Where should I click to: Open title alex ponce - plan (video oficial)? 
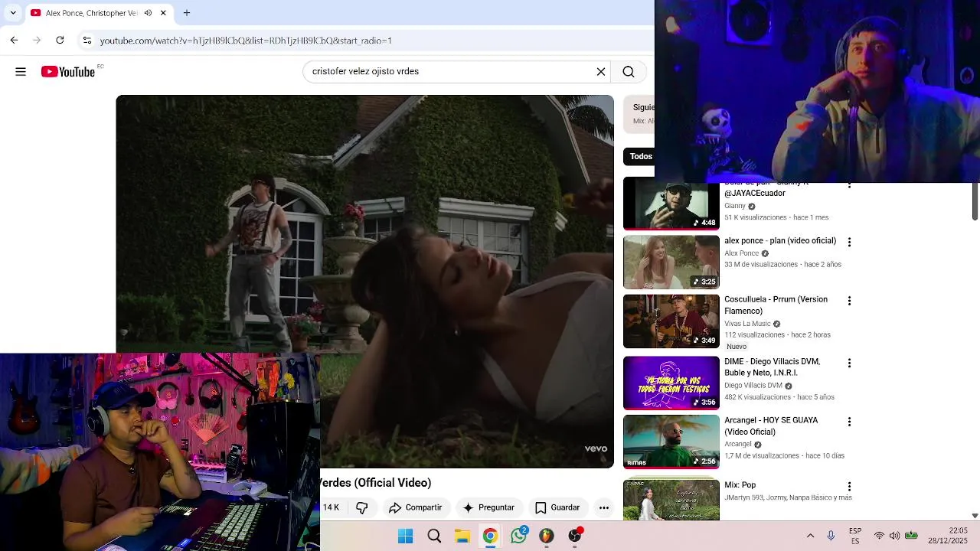click(780, 240)
